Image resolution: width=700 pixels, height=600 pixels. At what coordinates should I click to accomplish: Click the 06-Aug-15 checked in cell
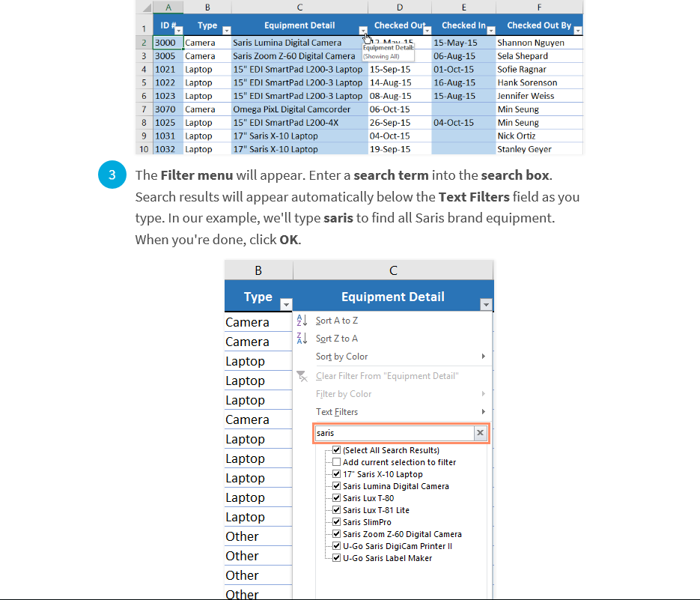[464, 56]
